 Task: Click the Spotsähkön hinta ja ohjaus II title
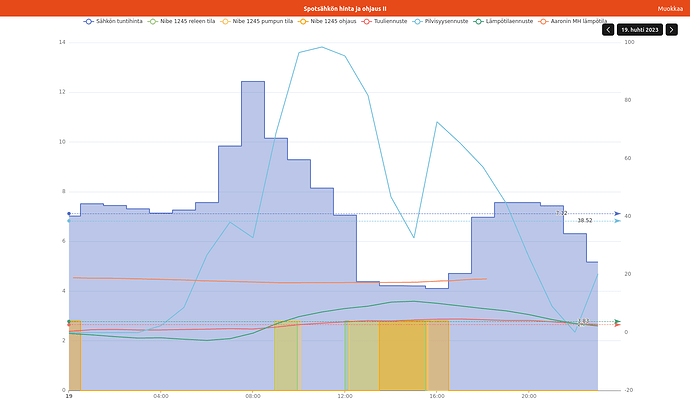[345, 8]
